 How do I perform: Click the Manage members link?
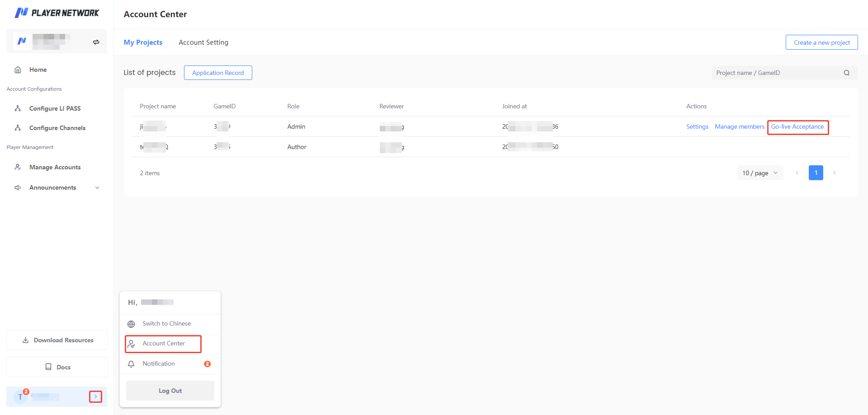pyautogui.click(x=739, y=127)
